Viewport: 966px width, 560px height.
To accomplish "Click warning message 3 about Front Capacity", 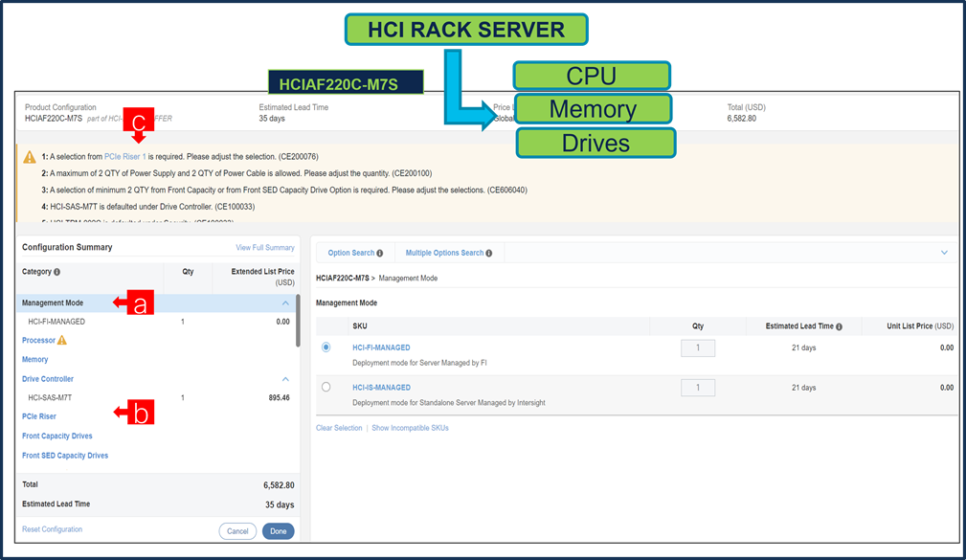I will [284, 190].
